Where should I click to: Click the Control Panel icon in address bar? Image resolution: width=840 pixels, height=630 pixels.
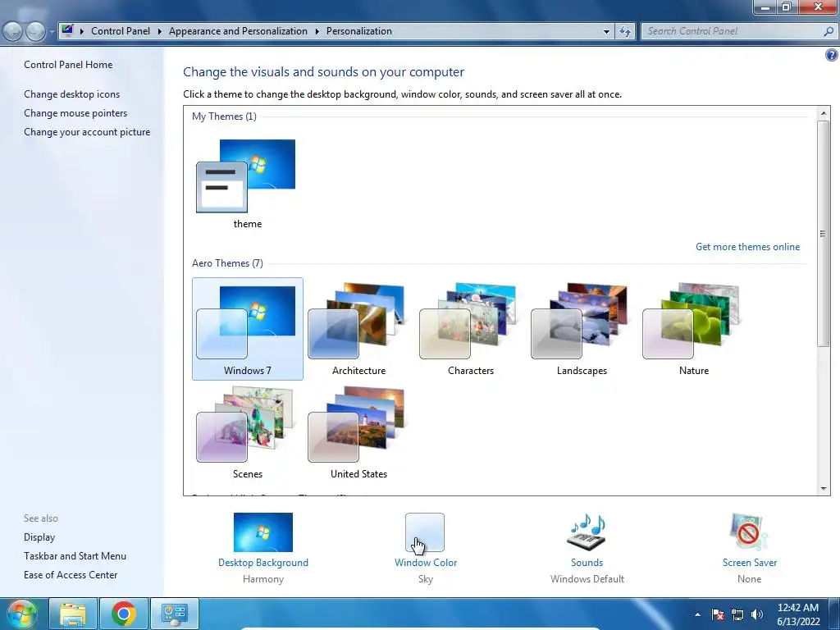tap(67, 30)
